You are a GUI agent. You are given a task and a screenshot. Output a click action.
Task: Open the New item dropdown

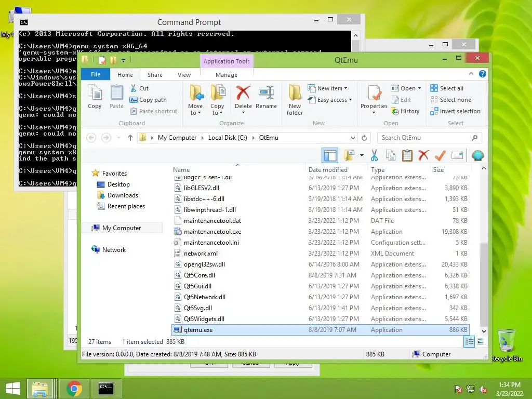point(327,88)
